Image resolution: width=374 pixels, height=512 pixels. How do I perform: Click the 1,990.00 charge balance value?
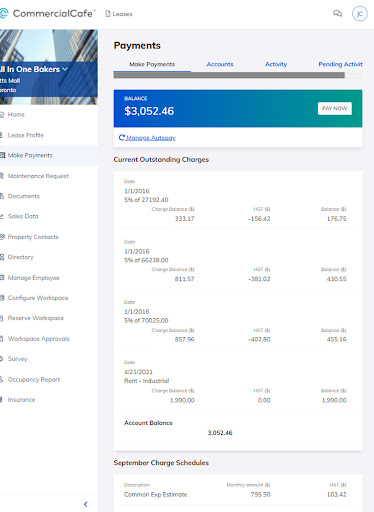[182, 400]
